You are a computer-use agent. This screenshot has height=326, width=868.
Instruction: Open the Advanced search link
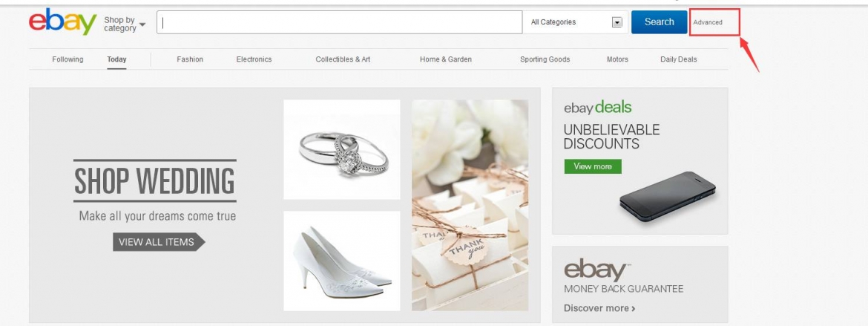(708, 22)
